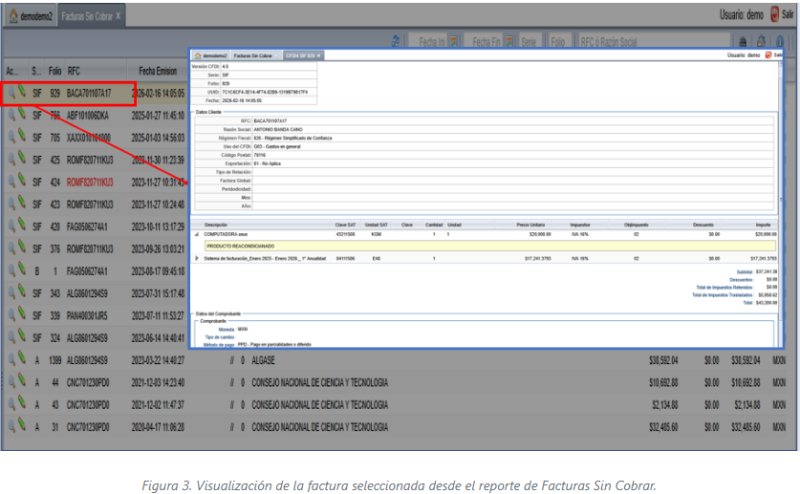Click pencil icon on folio 31 row

point(21,425)
